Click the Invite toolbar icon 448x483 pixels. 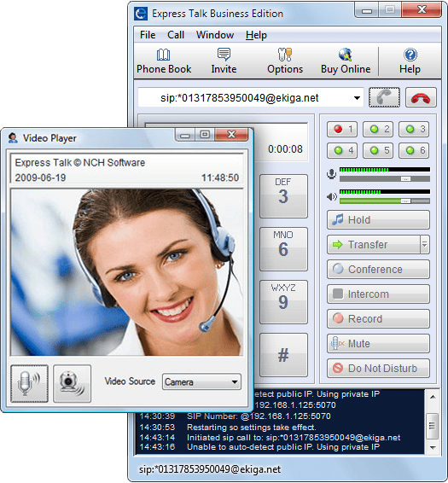[x=224, y=55]
